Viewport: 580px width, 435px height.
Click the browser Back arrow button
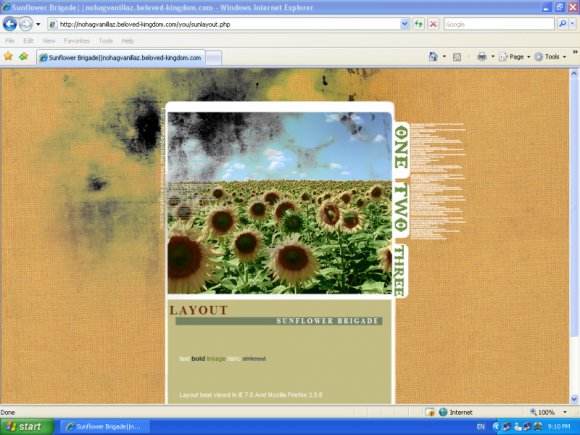pyautogui.click(x=10, y=24)
